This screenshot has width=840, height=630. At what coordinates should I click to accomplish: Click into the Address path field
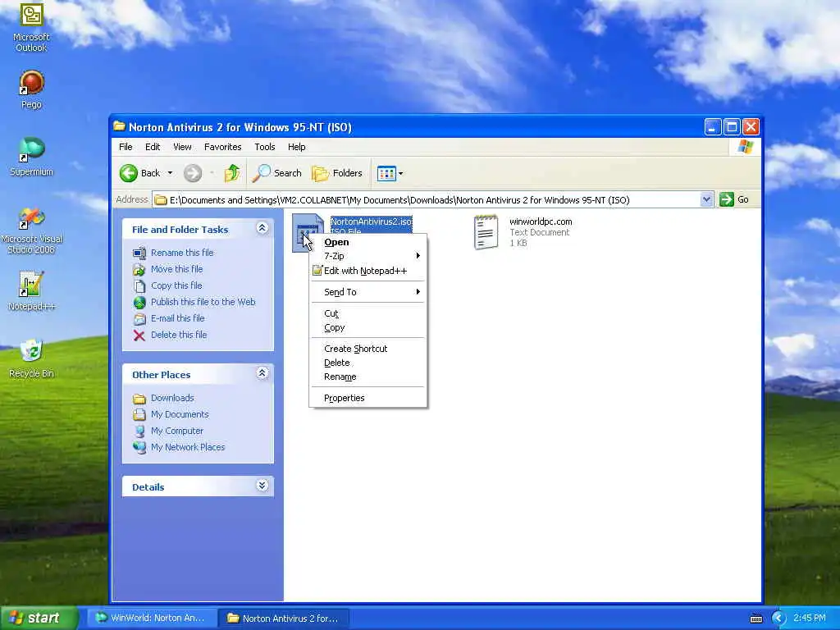427,200
